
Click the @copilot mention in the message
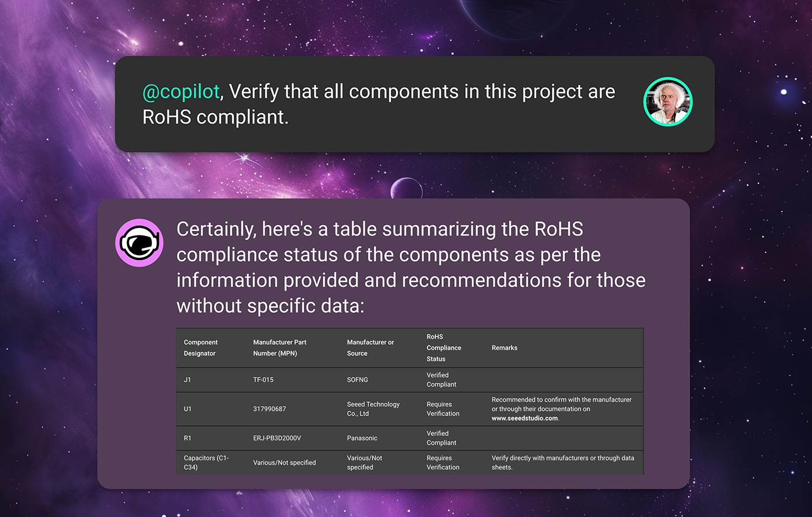point(181,92)
